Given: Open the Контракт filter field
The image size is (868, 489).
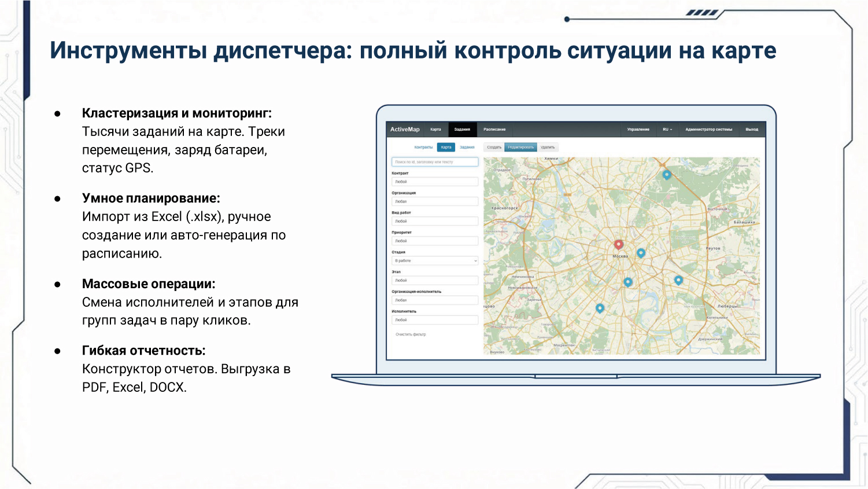Looking at the screenshot, I should tap(435, 182).
